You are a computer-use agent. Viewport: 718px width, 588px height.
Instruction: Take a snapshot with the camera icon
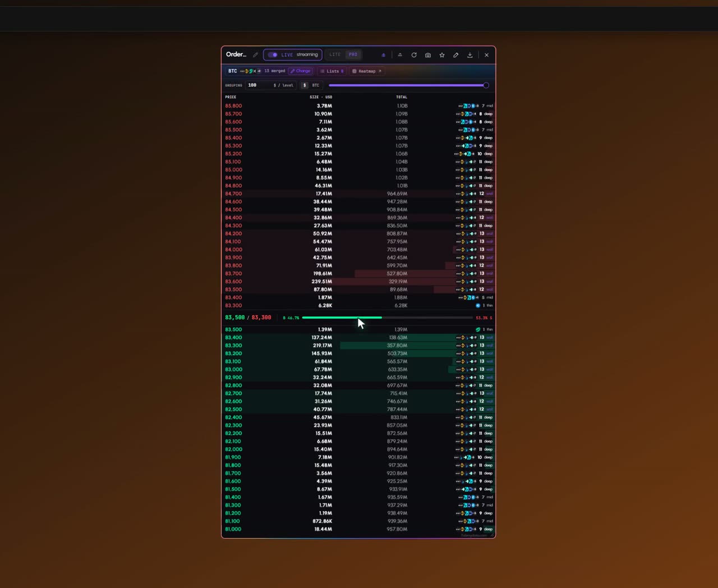point(428,55)
